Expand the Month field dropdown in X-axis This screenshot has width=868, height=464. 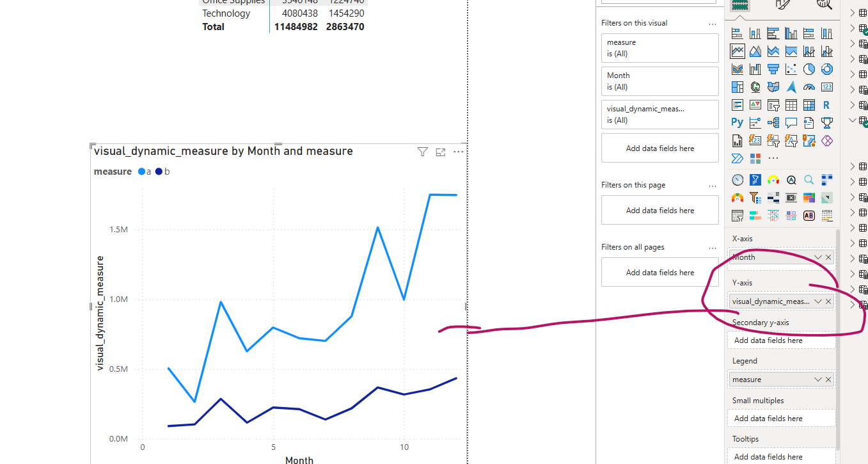point(818,257)
